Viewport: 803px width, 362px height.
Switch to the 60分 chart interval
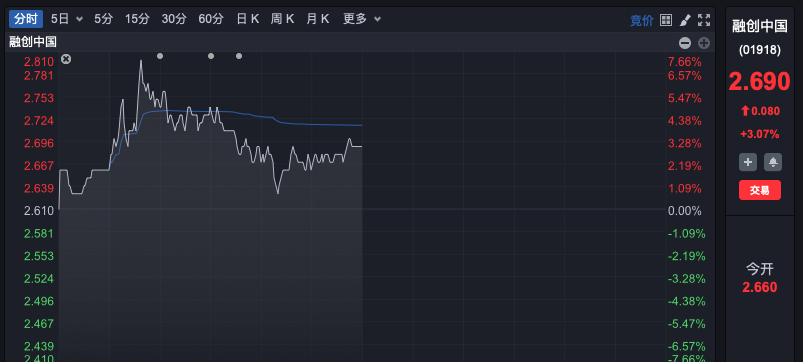pyautogui.click(x=211, y=19)
